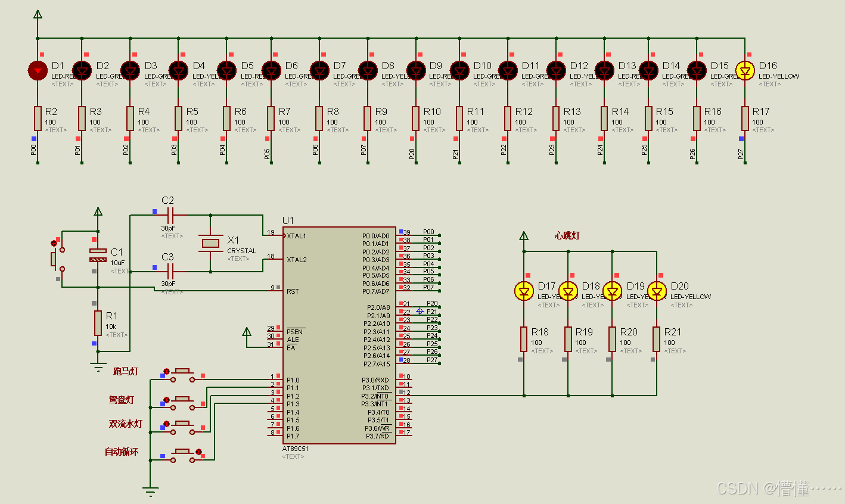Click the 跑马灯 pushbutton switch
The image size is (845, 504).
(x=183, y=375)
